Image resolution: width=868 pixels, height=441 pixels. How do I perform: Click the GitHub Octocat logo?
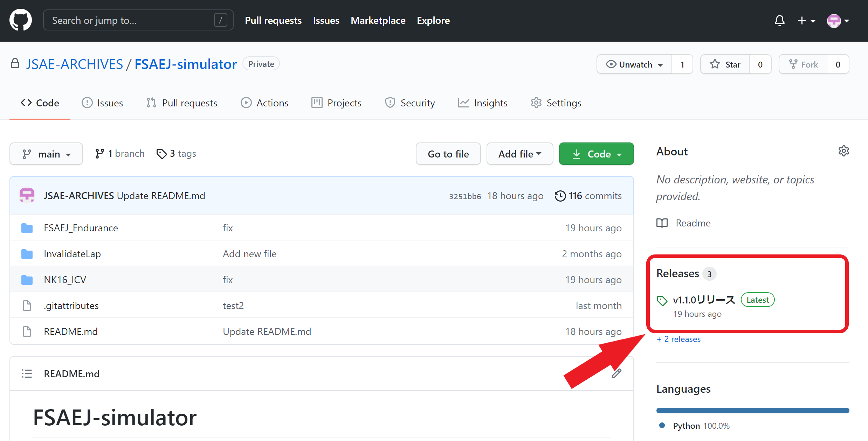20,20
